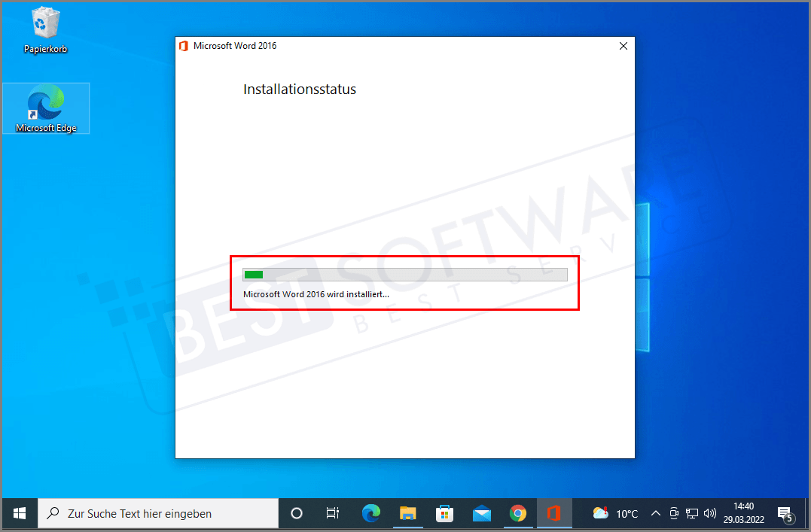
Task: Click the clock showing 14:40
Action: coord(743,512)
